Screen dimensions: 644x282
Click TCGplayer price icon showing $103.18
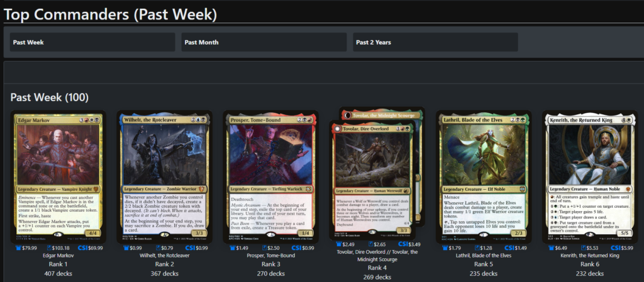pyautogui.click(x=50, y=248)
